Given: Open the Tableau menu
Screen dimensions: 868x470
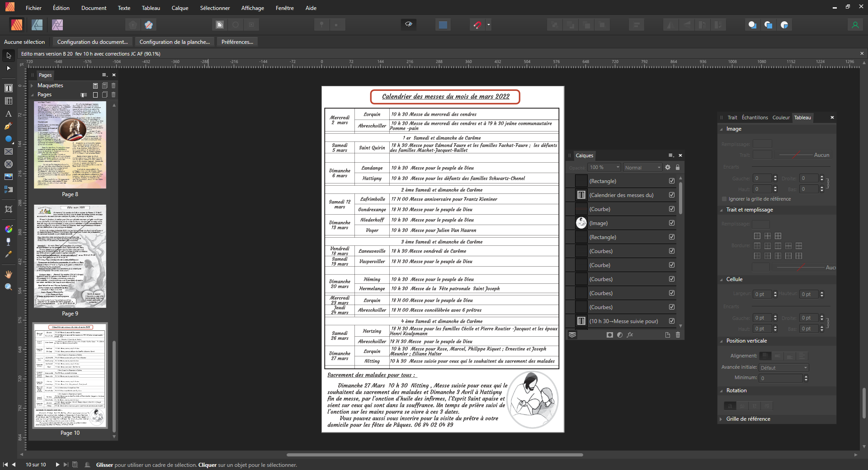Looking at the screenshot, I should pos(151,8).
